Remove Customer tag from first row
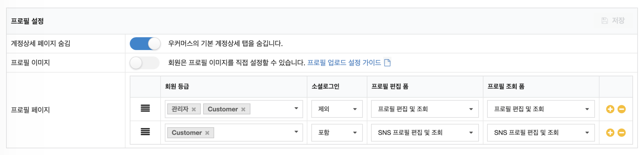Screen dimensions: 644x155 point(243,109)
